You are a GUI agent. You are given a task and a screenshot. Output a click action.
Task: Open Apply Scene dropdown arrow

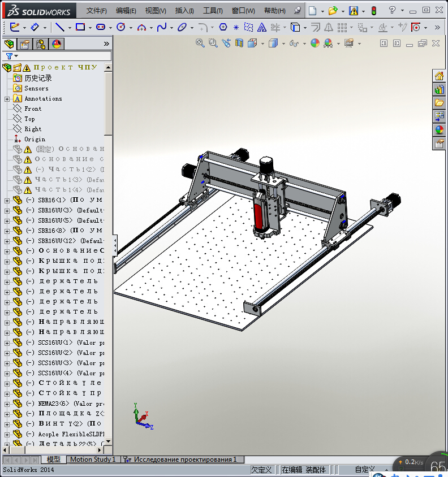point(338,44)
